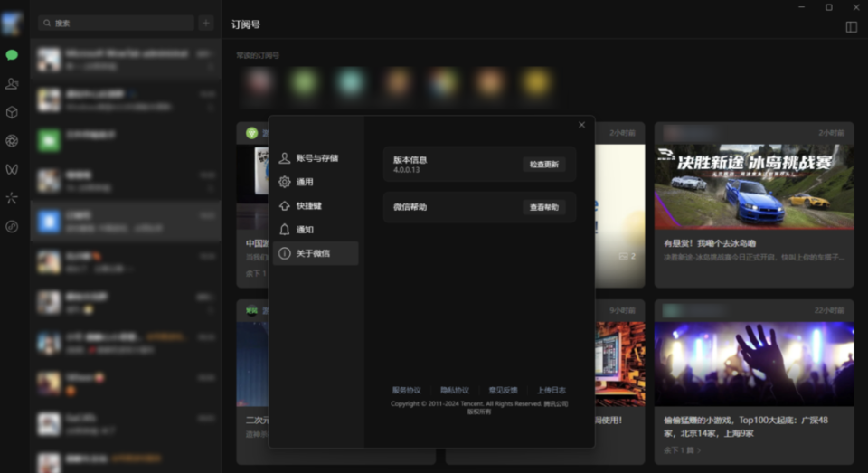Viewport: 868px width, 473px height.
Task: Toggle the side panel layout icon at top right
Action: [852, 27]
